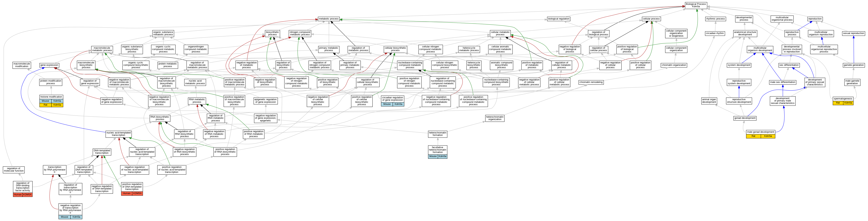Select the metabolic process node

coord(329,19)
